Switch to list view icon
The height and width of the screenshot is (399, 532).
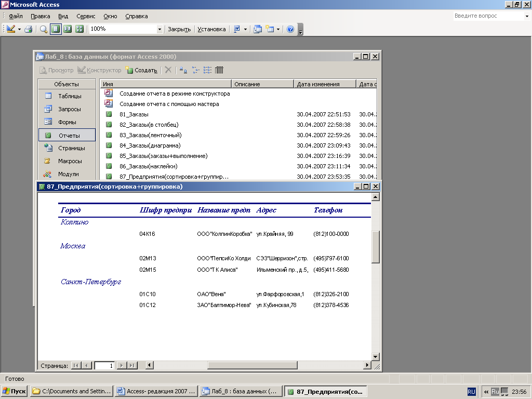click(x=207, y=70)
